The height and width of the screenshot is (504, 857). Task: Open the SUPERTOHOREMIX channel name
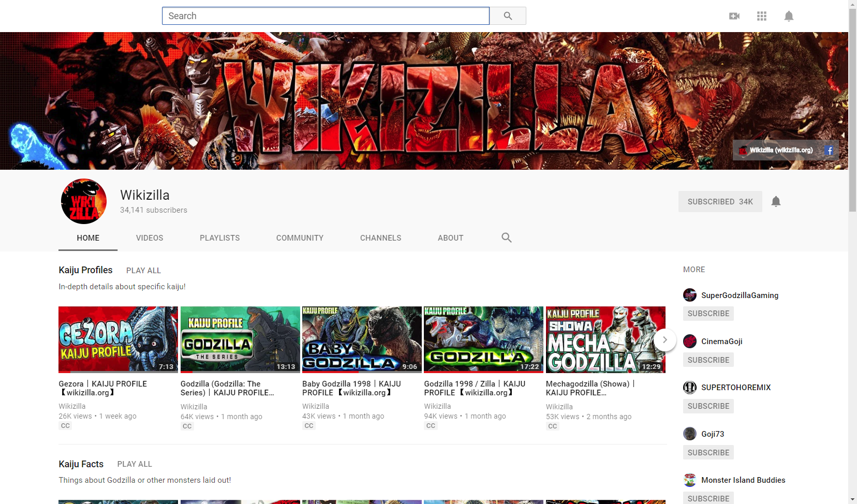pyautogui.click(x=736, y=387)
